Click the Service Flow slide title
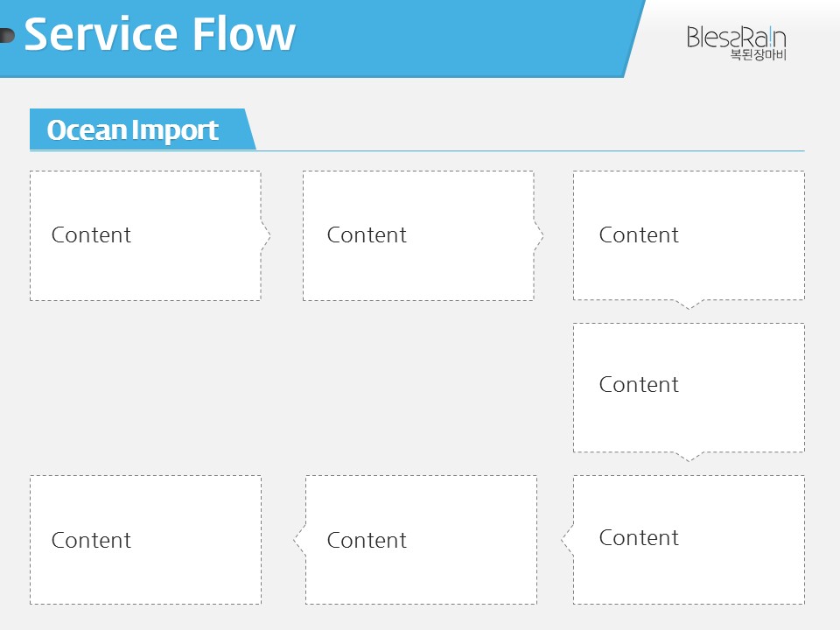Image resolution: width=840 pixels, height=630 pixels. (159, 34)
